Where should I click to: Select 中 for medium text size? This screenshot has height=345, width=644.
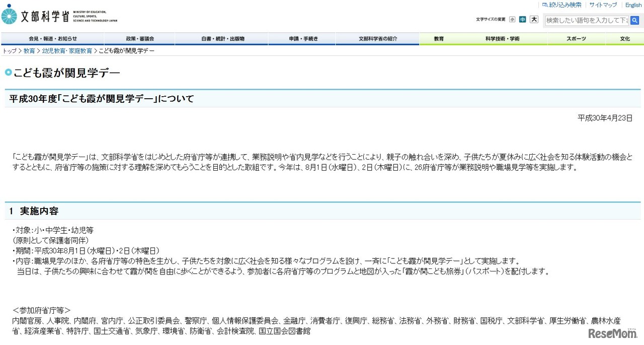(x=523, y=19)
